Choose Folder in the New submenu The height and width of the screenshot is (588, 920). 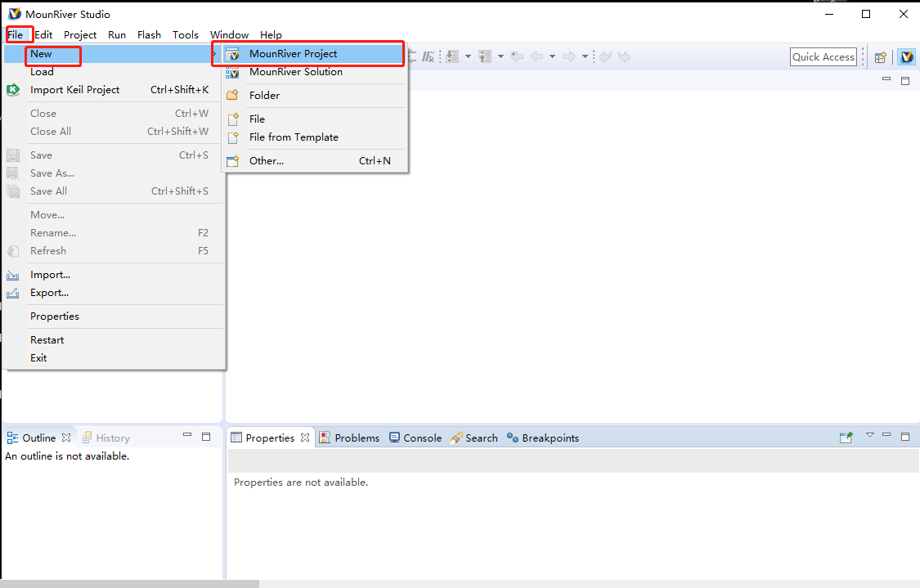(315, 95)
